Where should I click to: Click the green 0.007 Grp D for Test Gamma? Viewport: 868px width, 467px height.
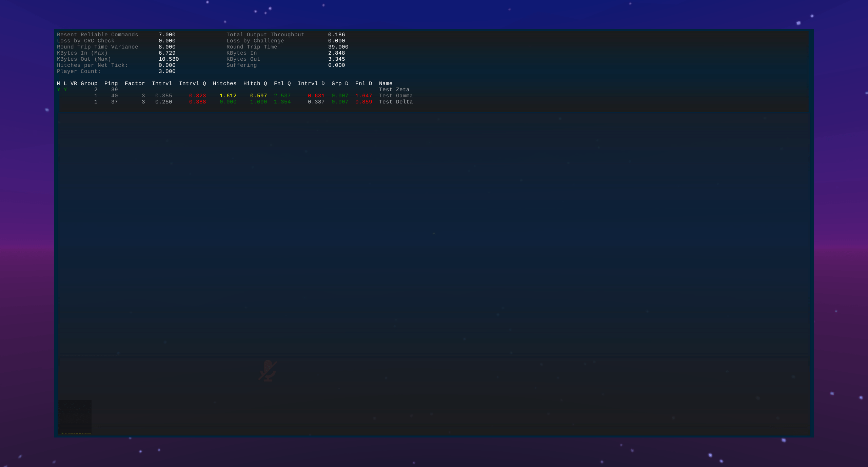coord(340,96)
